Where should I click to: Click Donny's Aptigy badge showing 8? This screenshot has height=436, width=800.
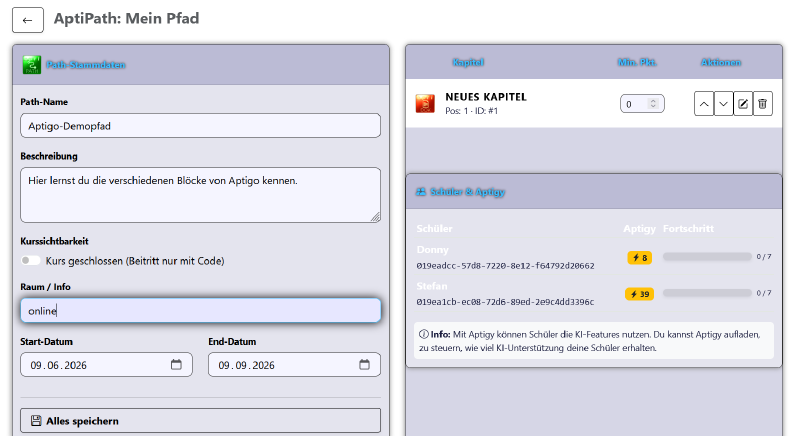click(640, 258)
